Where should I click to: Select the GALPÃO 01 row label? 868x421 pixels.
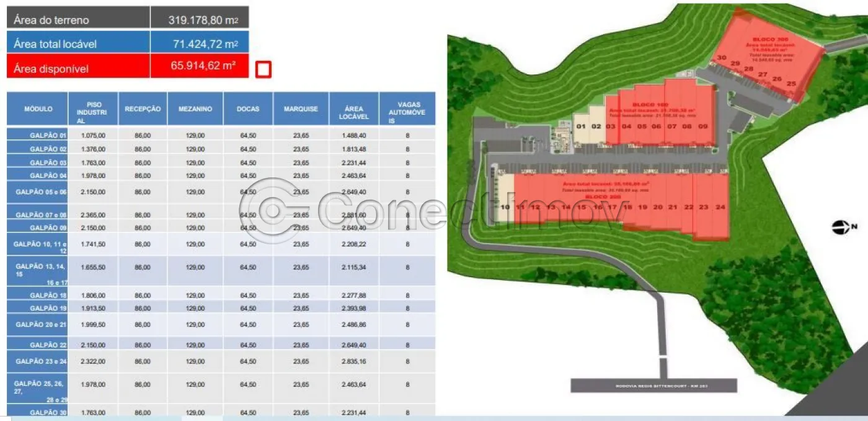click(48, 135)
